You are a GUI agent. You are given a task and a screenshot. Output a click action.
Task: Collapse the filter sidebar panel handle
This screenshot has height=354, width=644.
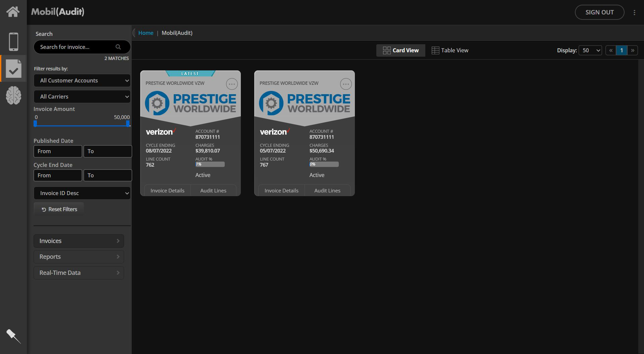[x=134, y=33]
